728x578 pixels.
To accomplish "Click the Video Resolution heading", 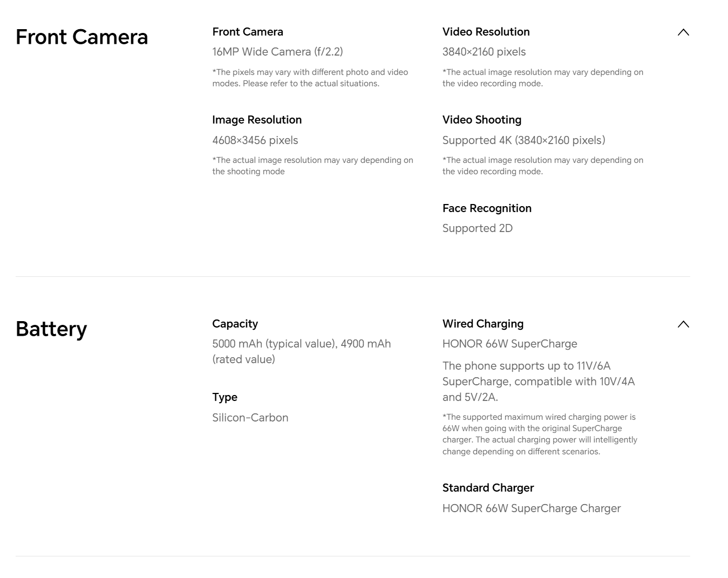I will (x=486, y=32).
